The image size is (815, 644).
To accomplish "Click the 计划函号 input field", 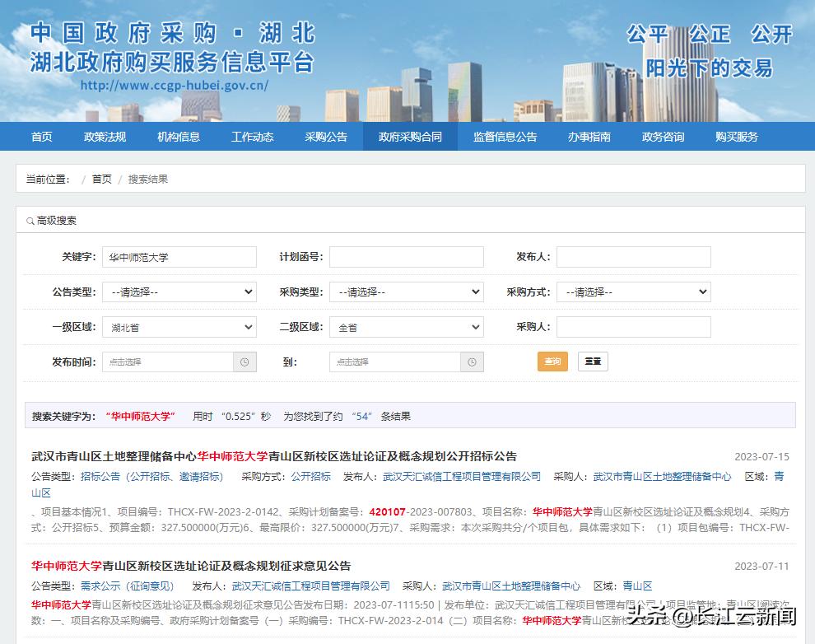I will [407, 257].
